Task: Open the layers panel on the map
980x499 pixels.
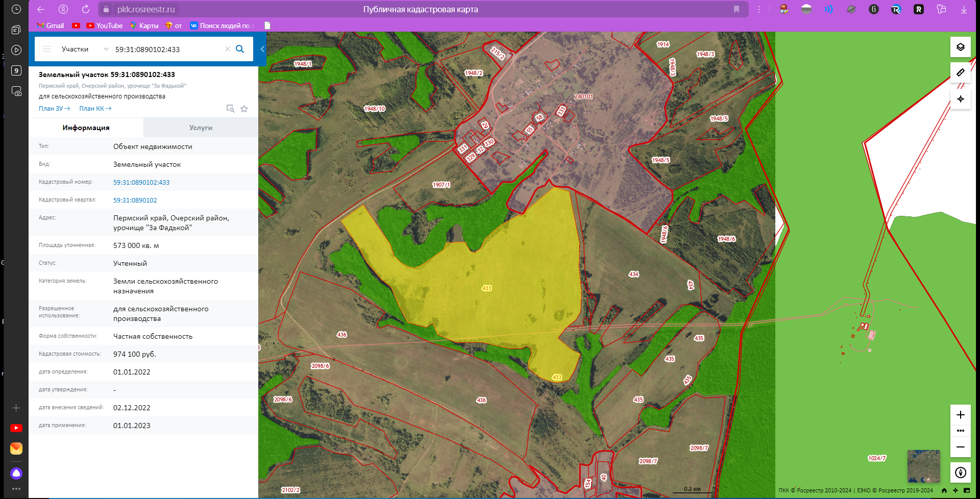Action: (960, 47)
